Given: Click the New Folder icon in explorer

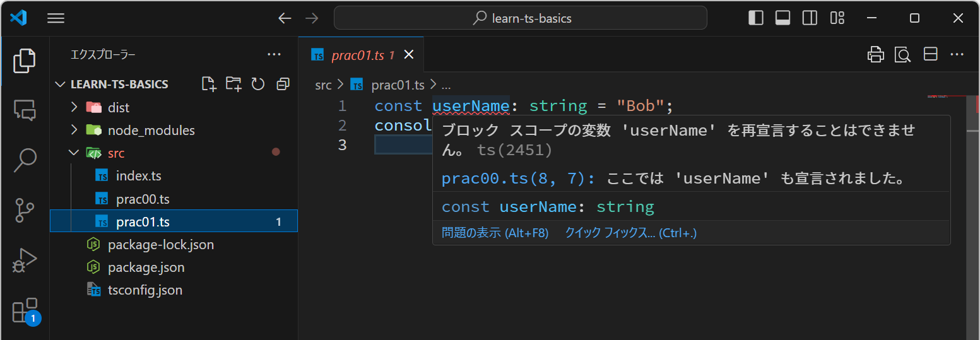Looking at the screenshot, I should tap(233, 84).
